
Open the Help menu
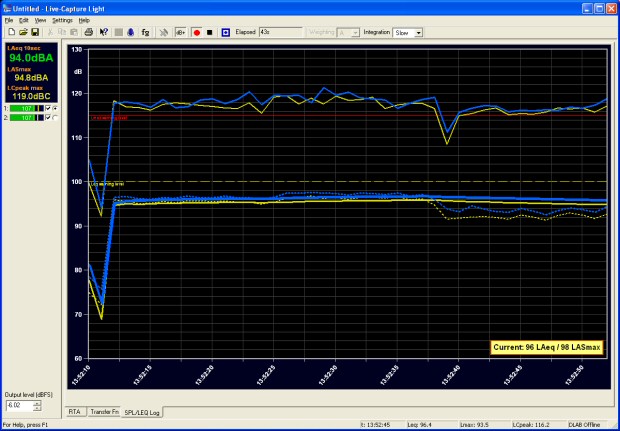pyautogui.click(x=84, y=20)
